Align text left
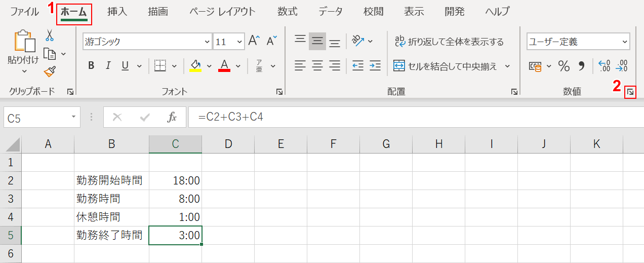The height and width of the screenshot is (263, 644). pyautogui.click(x=300, y=65)
